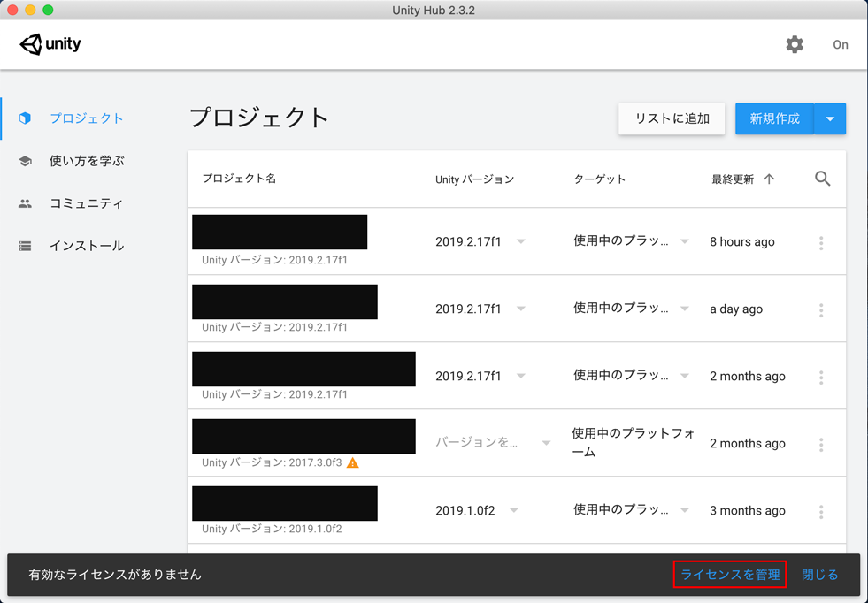
Task: Open options menu for the 8 hours ago project
Action: (820, 241)
